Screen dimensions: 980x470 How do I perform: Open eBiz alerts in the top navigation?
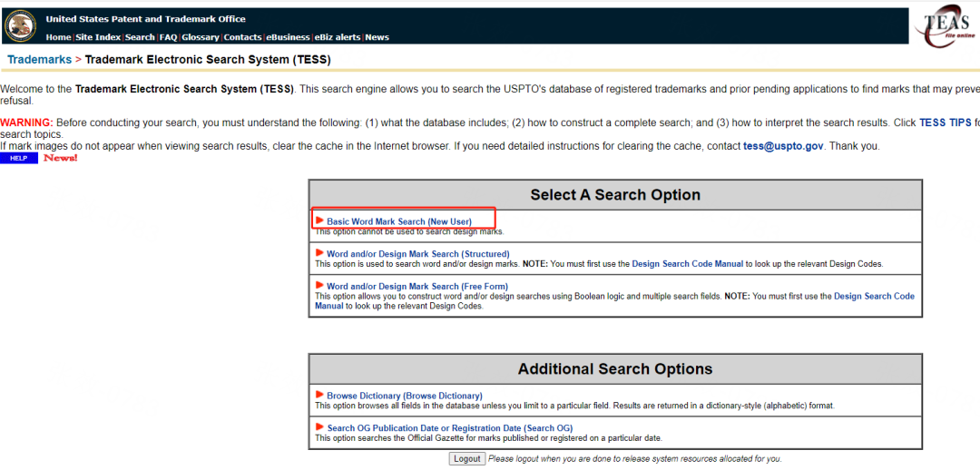(338, 37)
